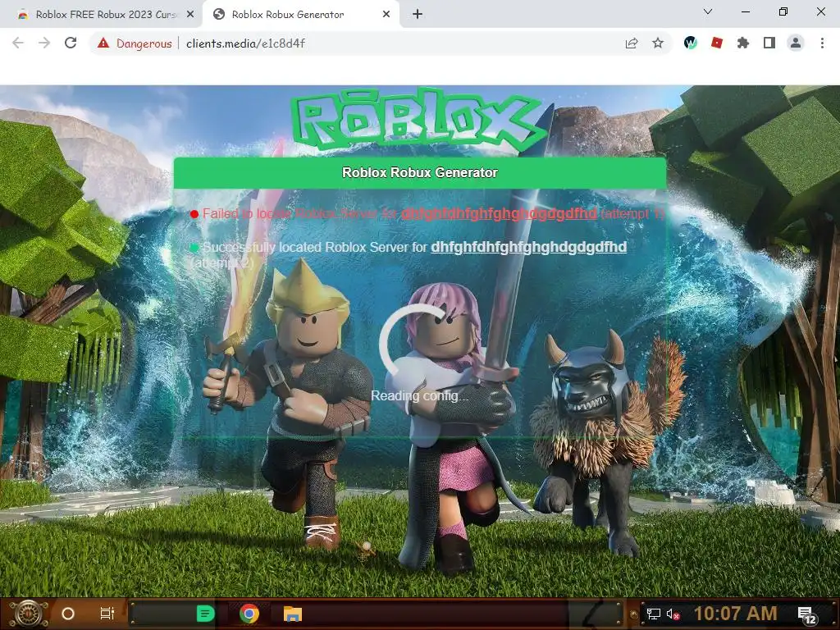Expand the tab search chevron

(708, 11)
